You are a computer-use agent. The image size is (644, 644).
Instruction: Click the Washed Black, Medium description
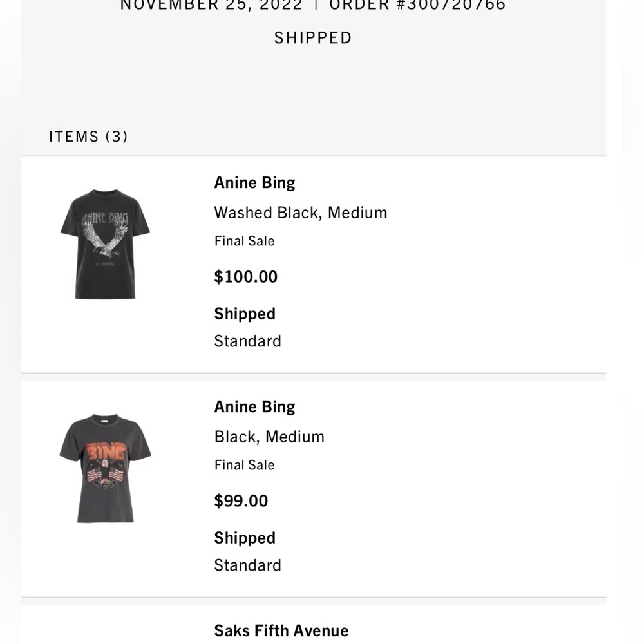[300, 213]
